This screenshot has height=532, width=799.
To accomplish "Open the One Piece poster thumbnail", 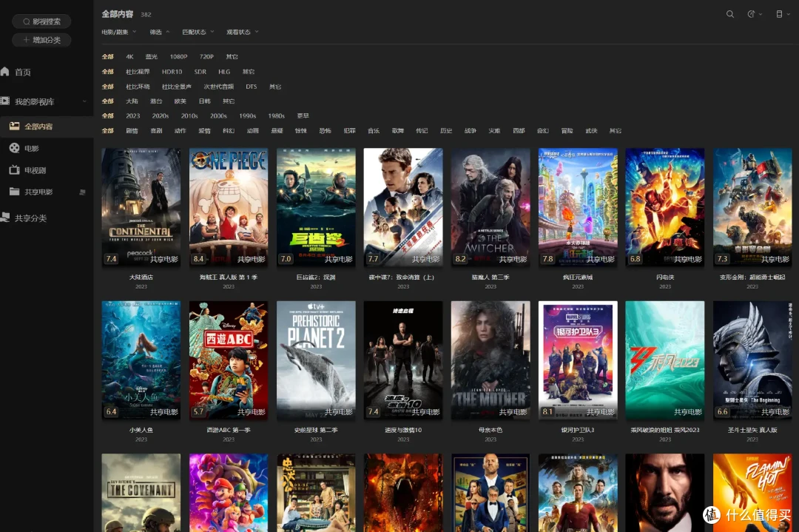I will 229,206.
